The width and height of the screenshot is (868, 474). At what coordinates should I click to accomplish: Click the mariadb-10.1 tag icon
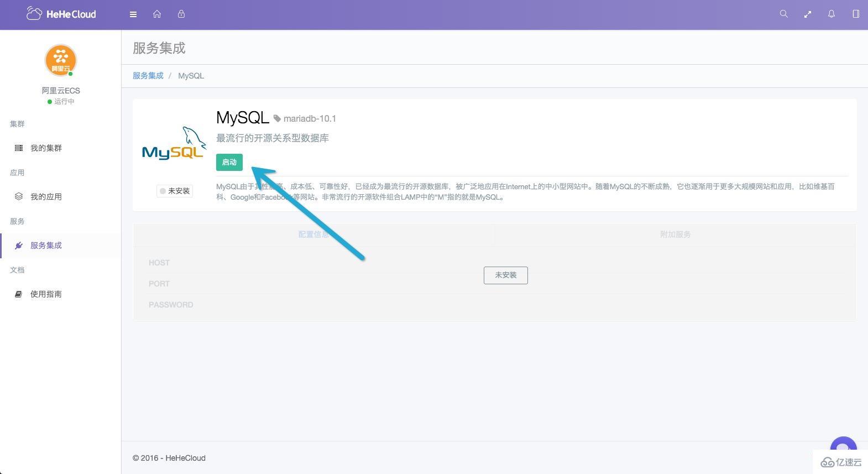click(x=277, y=118)
